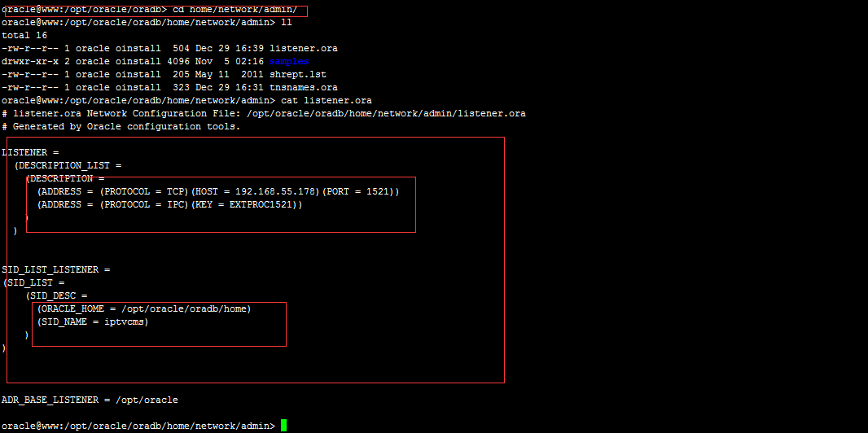Screen dimensions: 868x433
Task: Click the tnsnames.ora file name
Action: point(304,88)
